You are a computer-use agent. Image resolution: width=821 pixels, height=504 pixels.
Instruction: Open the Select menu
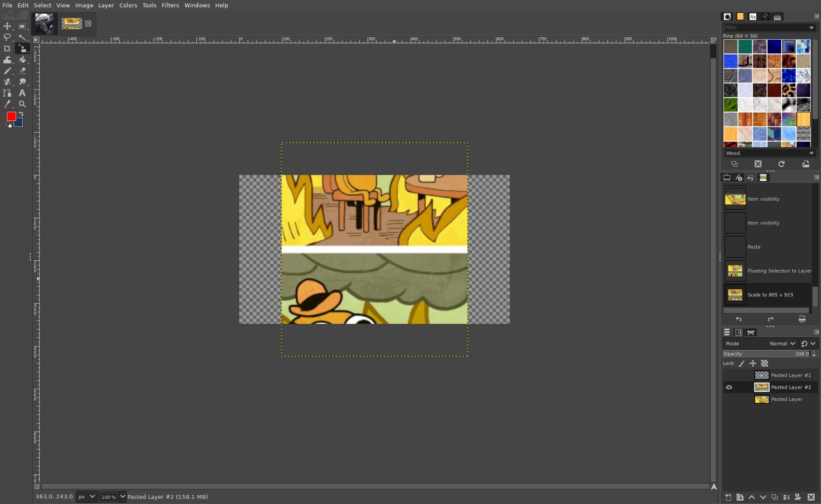coord(42,5)
